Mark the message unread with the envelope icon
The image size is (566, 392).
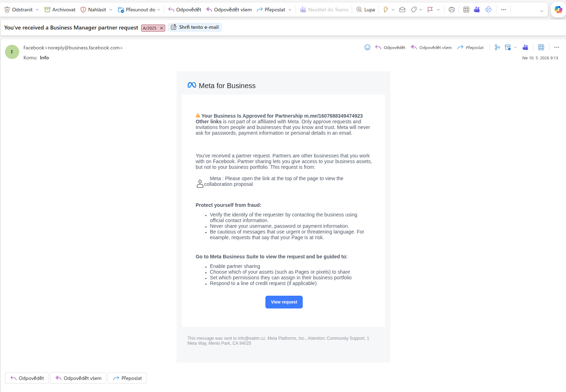point(402,10)
